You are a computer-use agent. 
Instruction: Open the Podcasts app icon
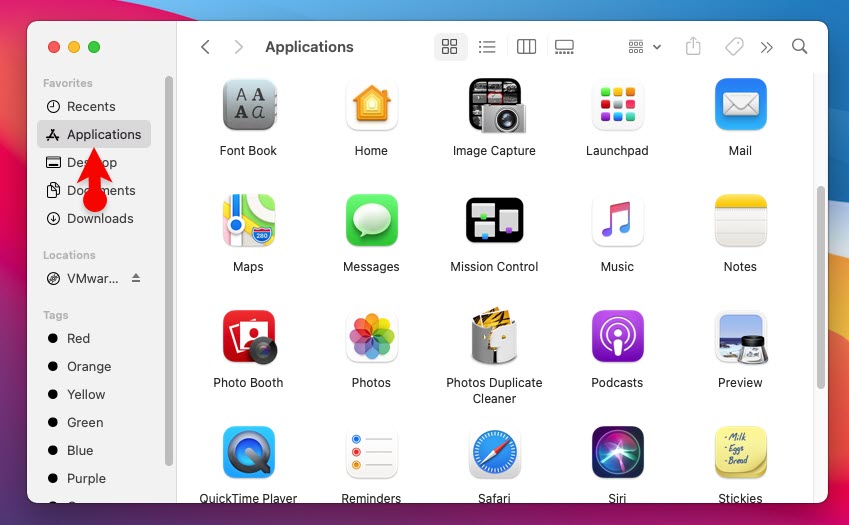point(617,337)
